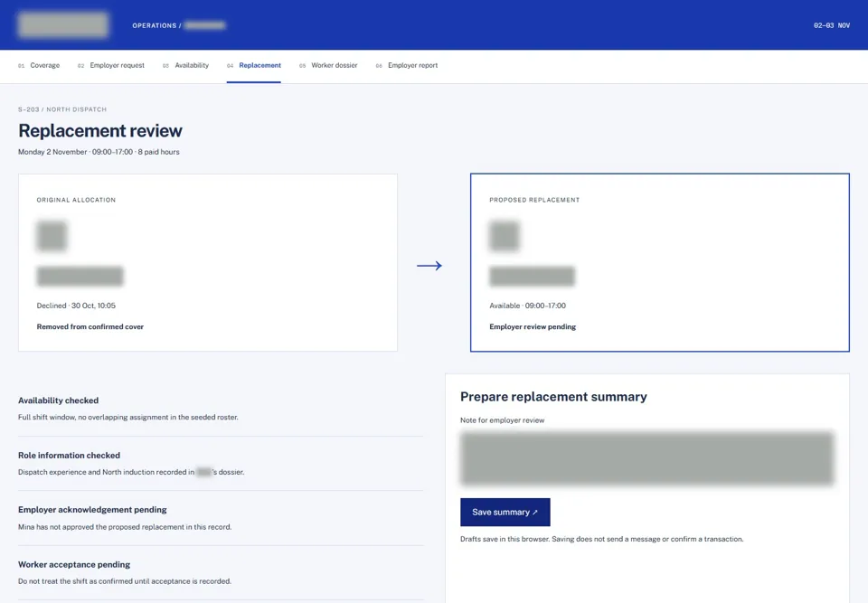The height and width of the screenshot is (603, 868).
Task: Click the arrow icon on Save summary
Action: pos(534,513)
